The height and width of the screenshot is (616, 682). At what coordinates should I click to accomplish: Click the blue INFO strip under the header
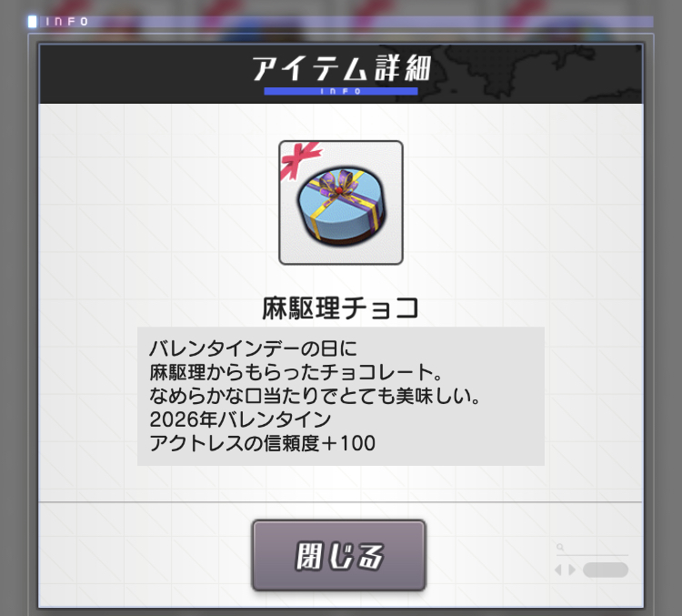point(341,91)
